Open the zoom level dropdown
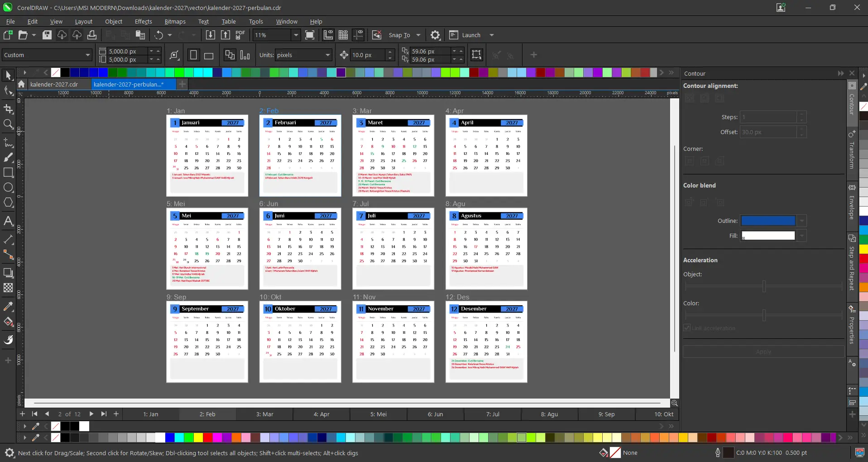 pyautogui.click(x=296, y=35)
